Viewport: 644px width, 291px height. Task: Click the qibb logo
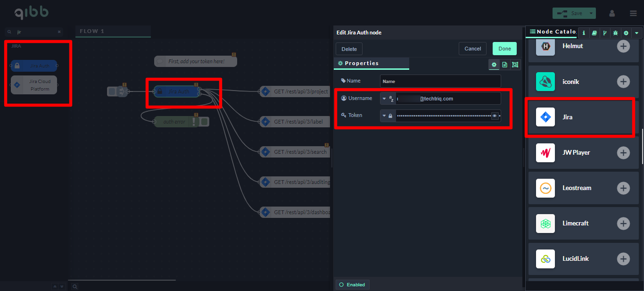31,13
